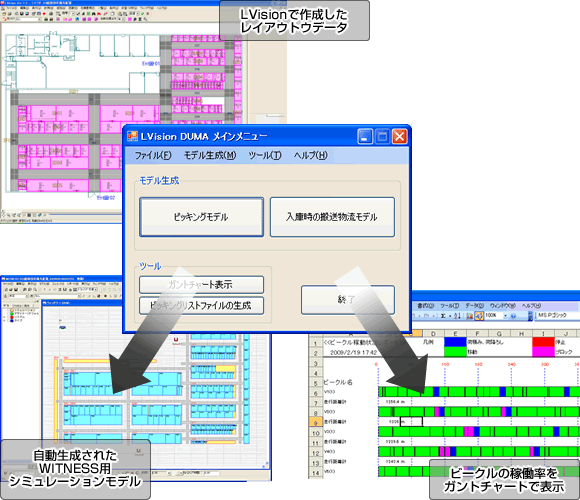Open データ(D) menu in Excel window

click(474, 305)
